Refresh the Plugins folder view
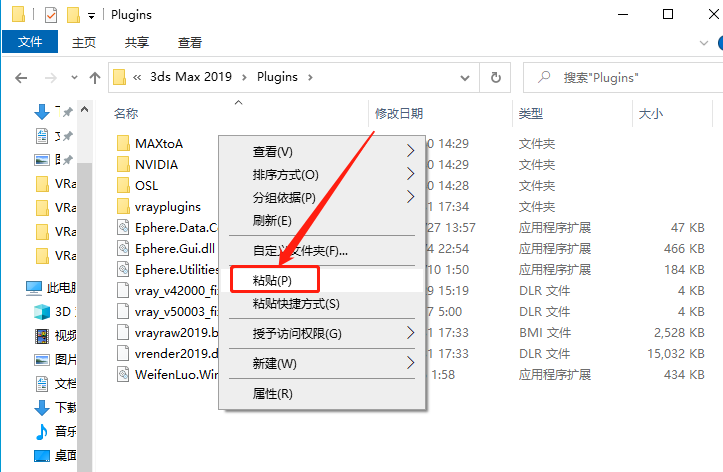The height and width of the screenshot is (472, 723). click(x=496, y=77)
